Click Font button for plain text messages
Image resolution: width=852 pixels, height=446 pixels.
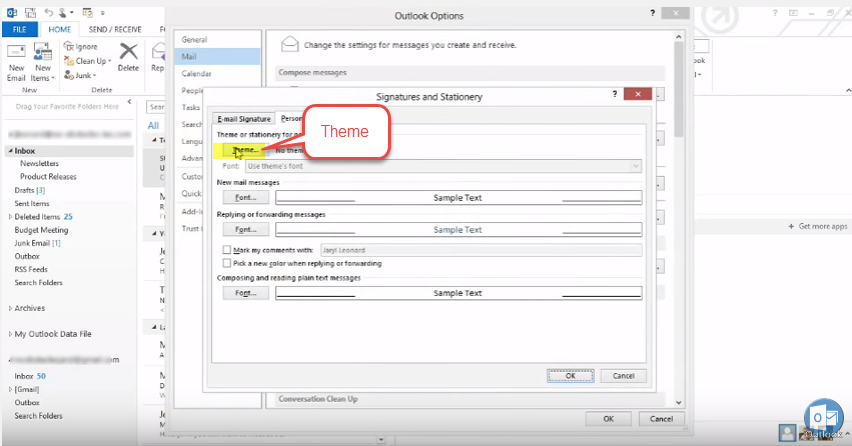(x=246, y=293)
